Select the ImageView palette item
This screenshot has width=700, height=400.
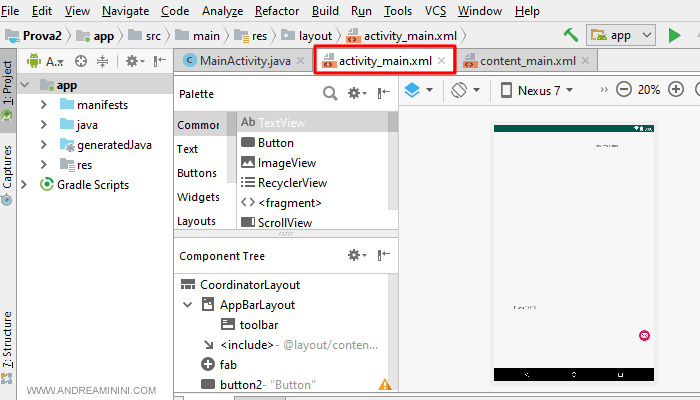tap(312, 163)
